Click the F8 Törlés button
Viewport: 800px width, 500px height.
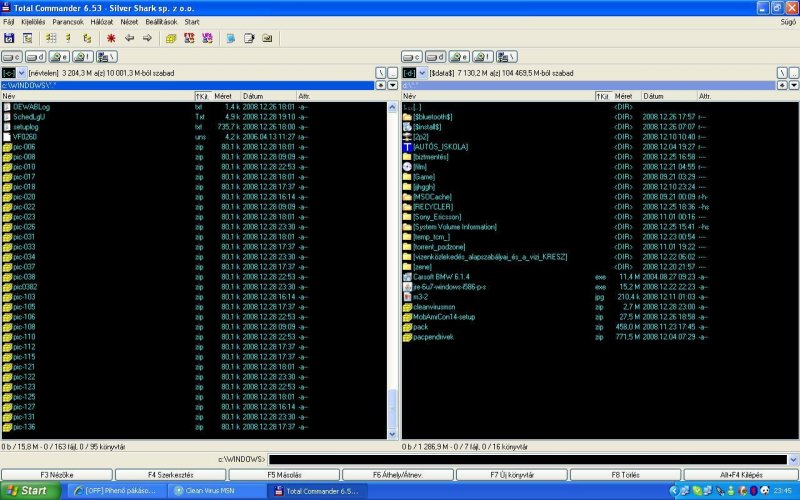pyautogui.click(x=626, y=475)
